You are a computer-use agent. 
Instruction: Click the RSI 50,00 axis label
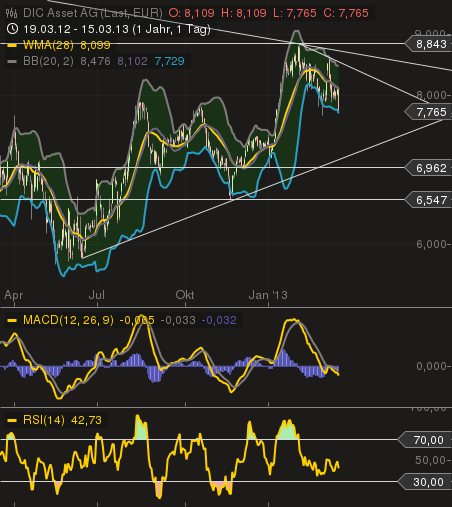click(x=430, y=460)
